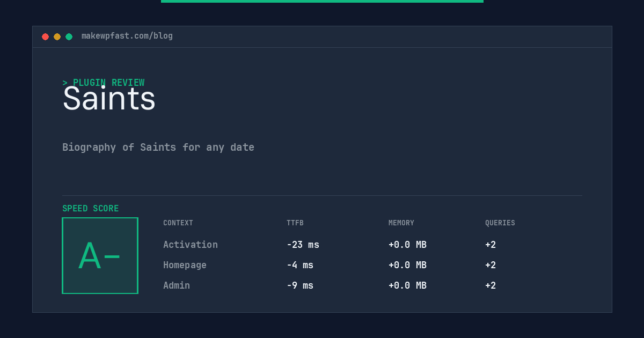Click the MEMORY column header
This screenshot has width=644, height=338.
click(x=401, y=223)
